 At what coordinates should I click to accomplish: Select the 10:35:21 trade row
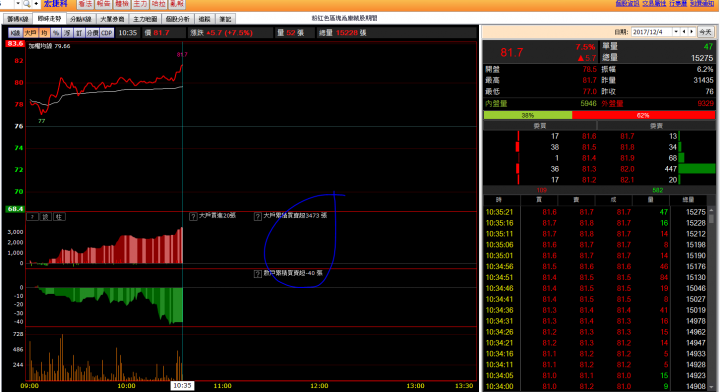click(x=596, y=212)
